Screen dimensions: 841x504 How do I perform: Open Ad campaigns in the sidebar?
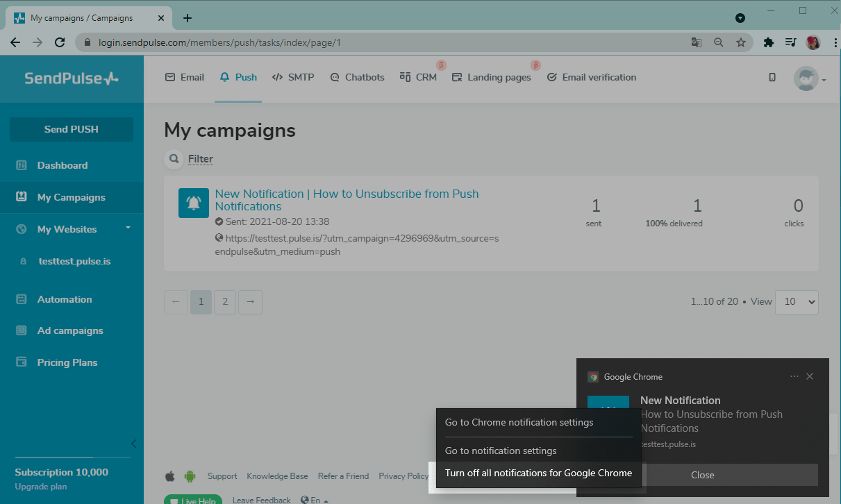(72, 330)
